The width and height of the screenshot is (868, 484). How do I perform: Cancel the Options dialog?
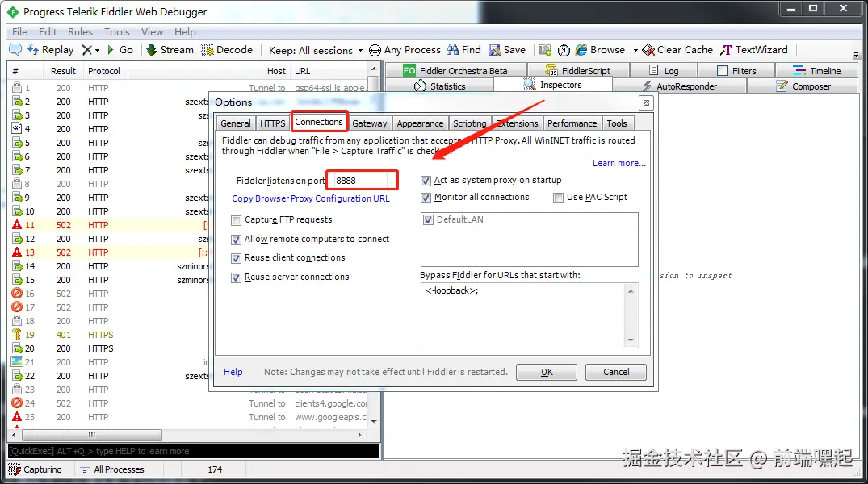615,372
